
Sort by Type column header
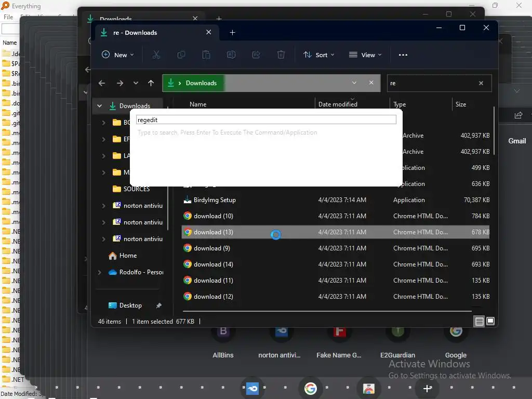click(x=400, y=104)
